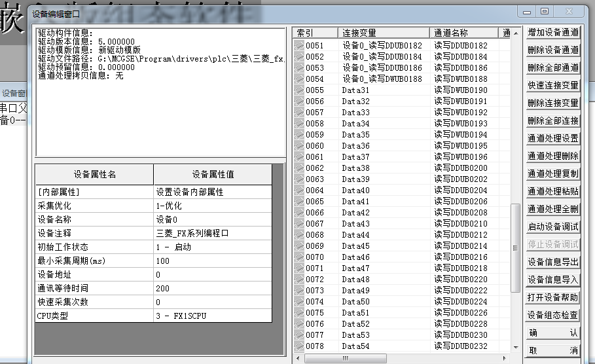The width and height of the screenshot is (595, 364).
Task: Open the 采集优化 value cell showing 1-优化
Action: [211, 206]
